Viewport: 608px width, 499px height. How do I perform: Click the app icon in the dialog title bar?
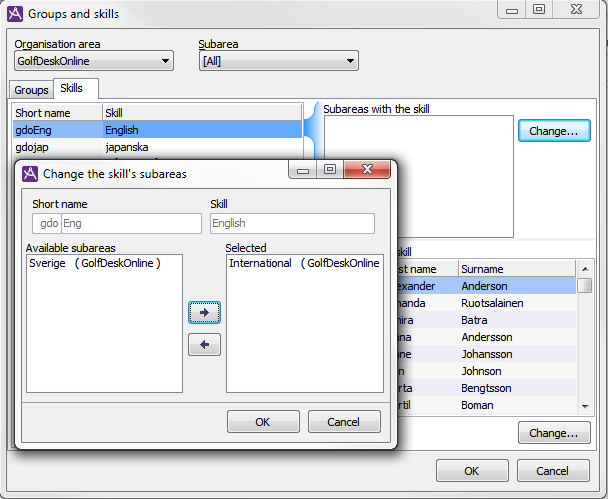(x=30, y=173)
